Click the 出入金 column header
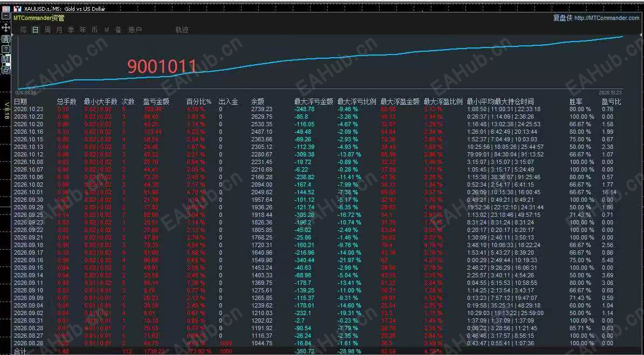 (228, 101)
